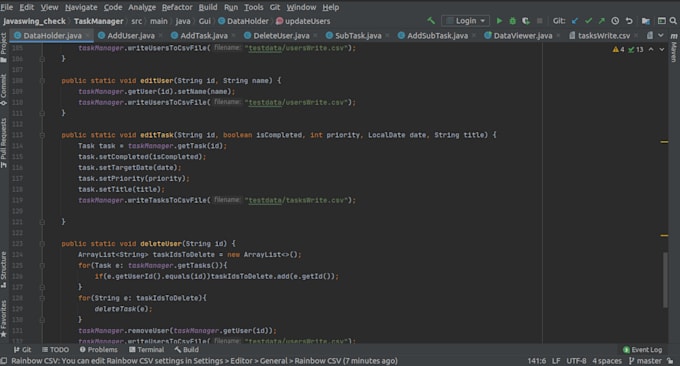This screenshot has width=680, height=366.
Task: Close the tasksWrite.csv tab
Action: [636, 36]
